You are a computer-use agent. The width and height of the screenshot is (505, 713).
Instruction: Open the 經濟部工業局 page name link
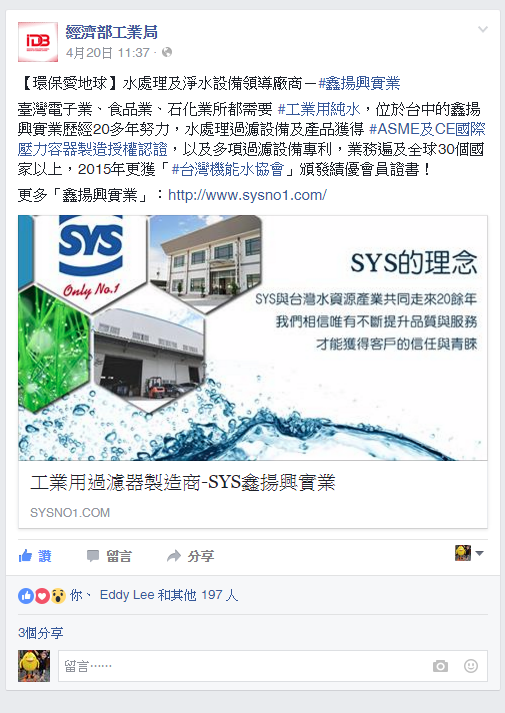(x=111, y=32)
